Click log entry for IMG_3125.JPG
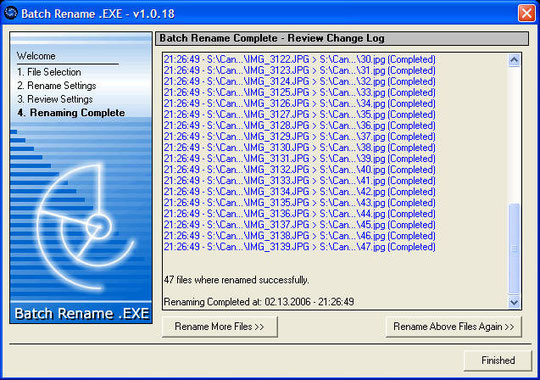 [x=300, y=92]
